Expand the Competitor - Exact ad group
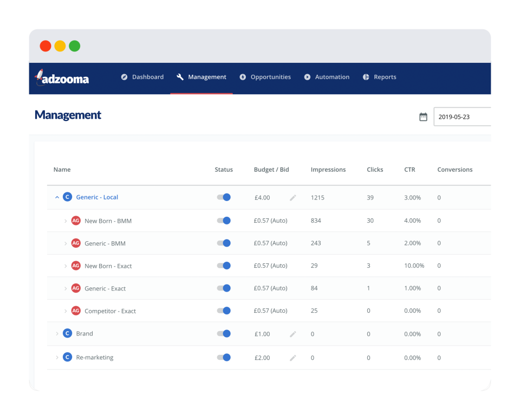Viewport: 520px width, 420px height. tap(66, 311)
